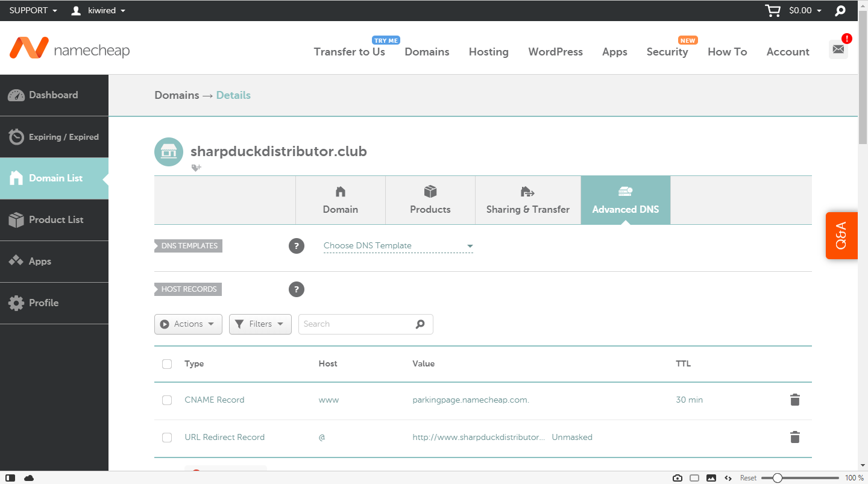The height and width of the screenshot is (484, 868).
Task: Click the @ host value
Action: pos(322,438)
